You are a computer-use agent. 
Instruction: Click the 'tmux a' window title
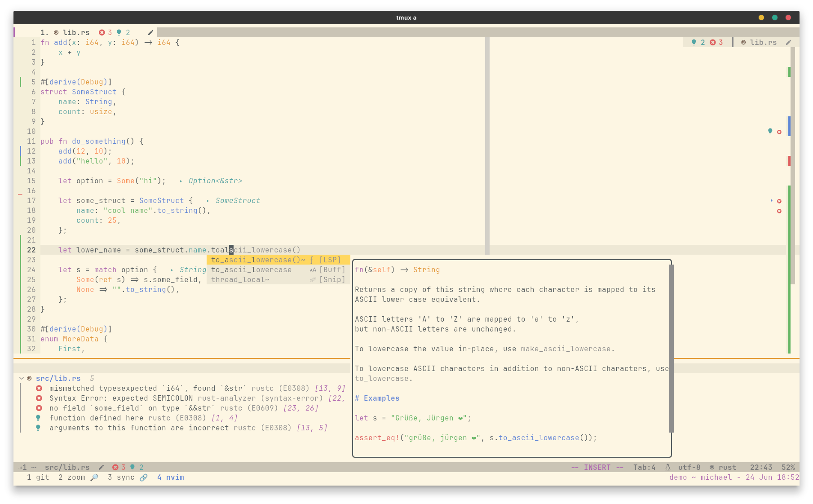pos(406,18)
